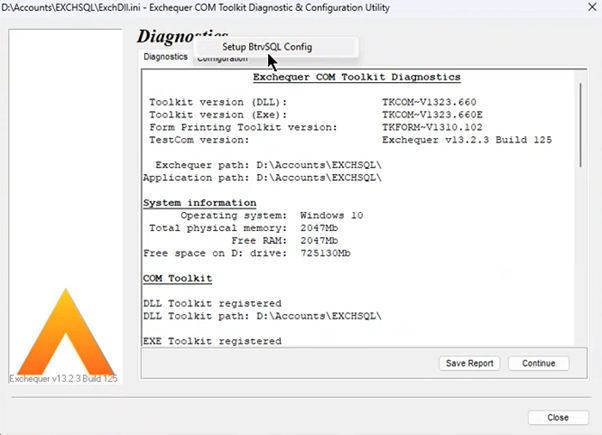The width and height of the screenshot is (602, 435).
Task: Switch to the Diagnostics tab
Action: pos(165,57)
